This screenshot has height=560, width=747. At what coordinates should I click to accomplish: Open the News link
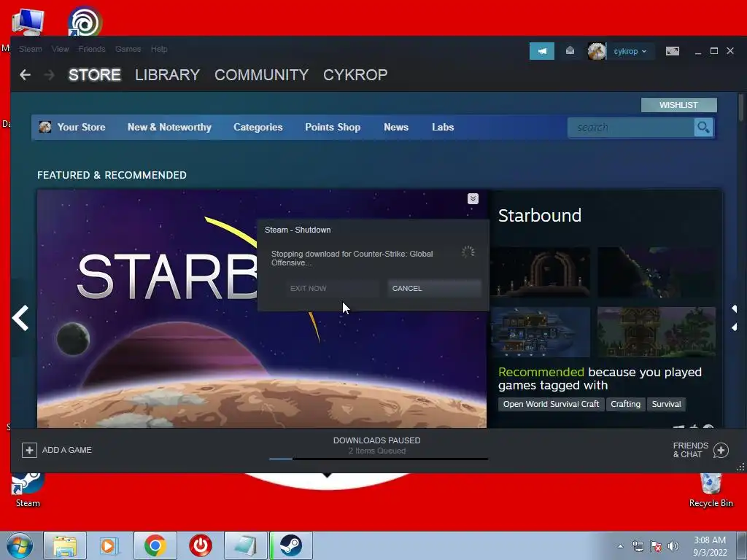pyautogui.click(x=396, y=127)
